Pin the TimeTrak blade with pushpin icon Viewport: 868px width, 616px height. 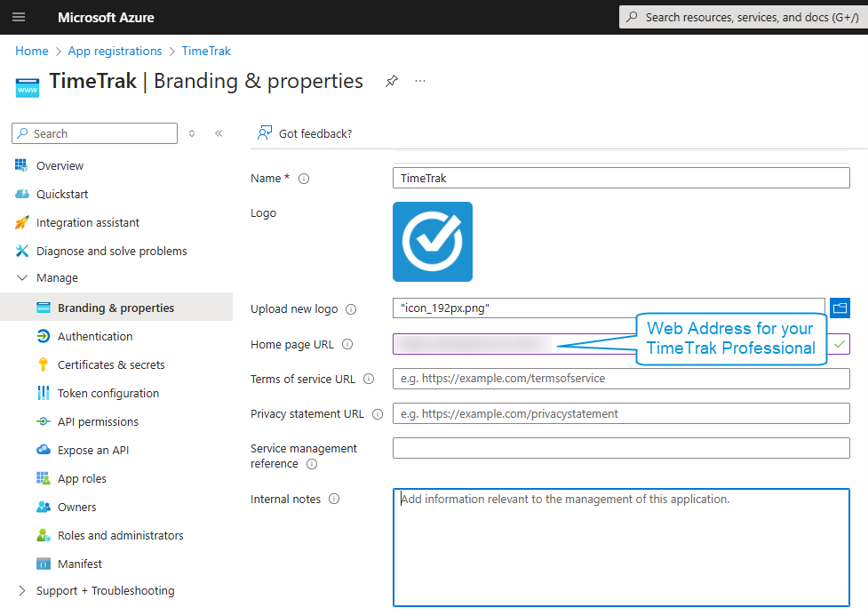392,82
